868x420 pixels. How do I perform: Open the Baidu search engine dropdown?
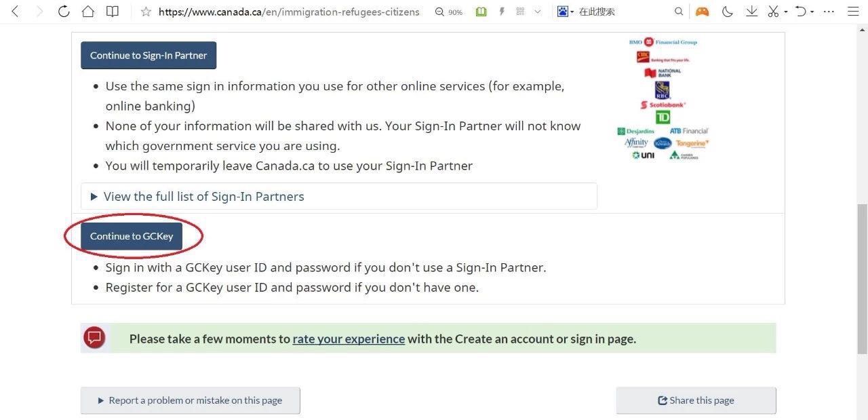point(565,12)
